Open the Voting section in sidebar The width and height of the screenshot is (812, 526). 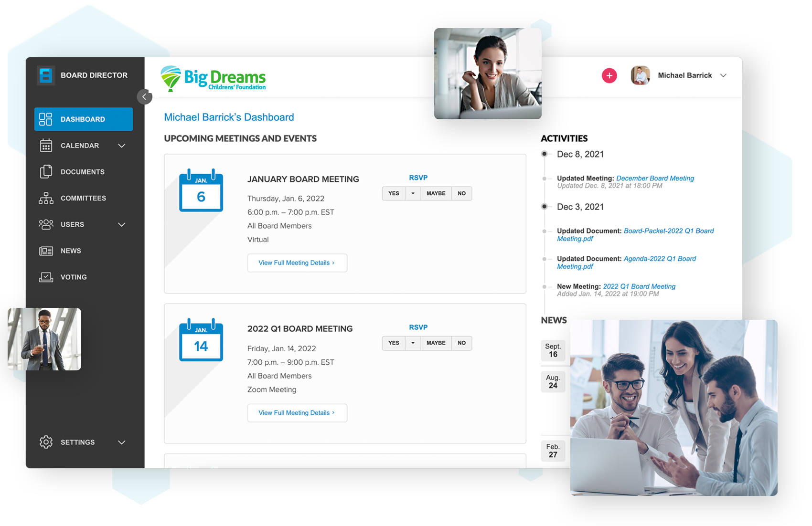[x=74, y=277]
